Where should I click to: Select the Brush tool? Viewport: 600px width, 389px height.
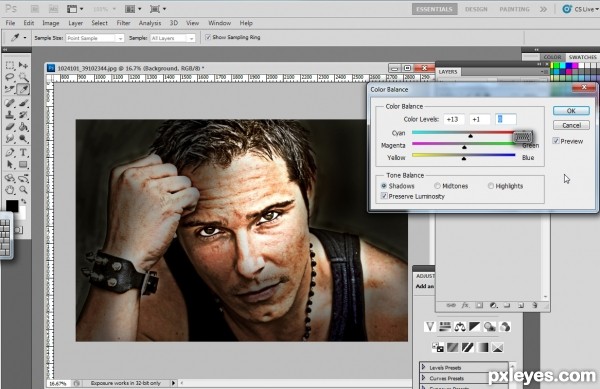click(23, 103)
